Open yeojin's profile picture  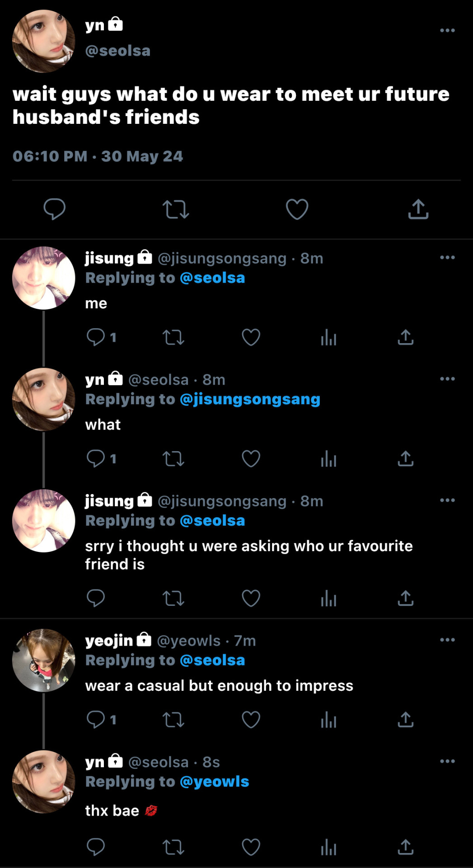tap(44, 660)
